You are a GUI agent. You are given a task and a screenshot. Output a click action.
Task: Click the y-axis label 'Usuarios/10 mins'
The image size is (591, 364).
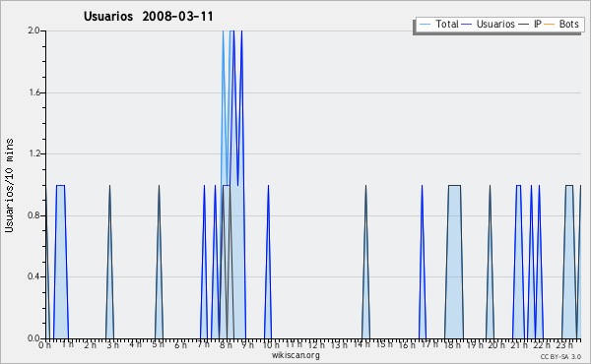click(9, 186)
